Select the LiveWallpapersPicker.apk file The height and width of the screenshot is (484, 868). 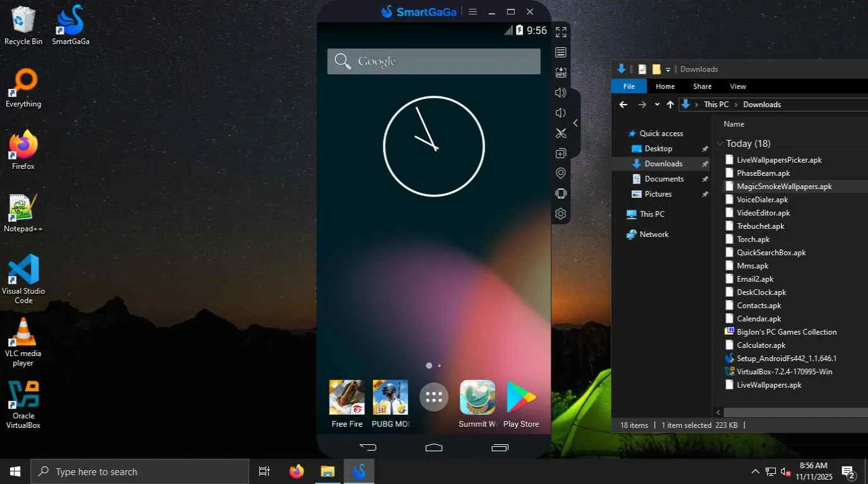point(779,160)
